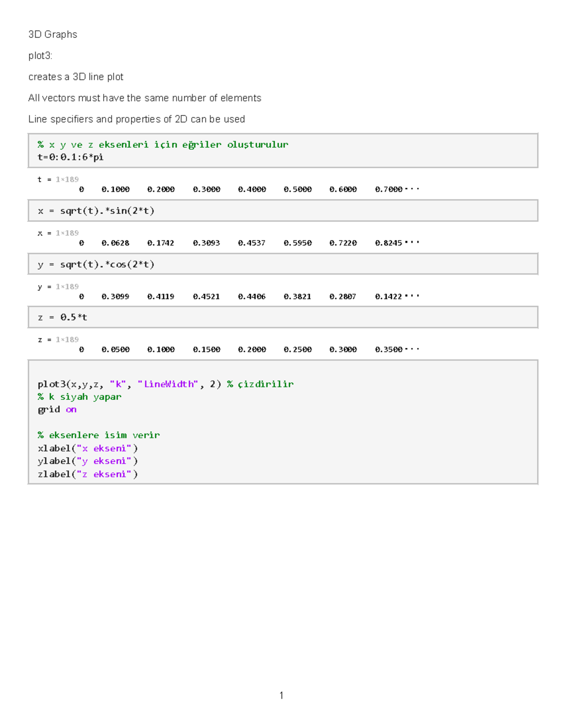The image size is (563, 728).
Task: Click the 'z = 1×189' output label
Action: click(58, 339)
